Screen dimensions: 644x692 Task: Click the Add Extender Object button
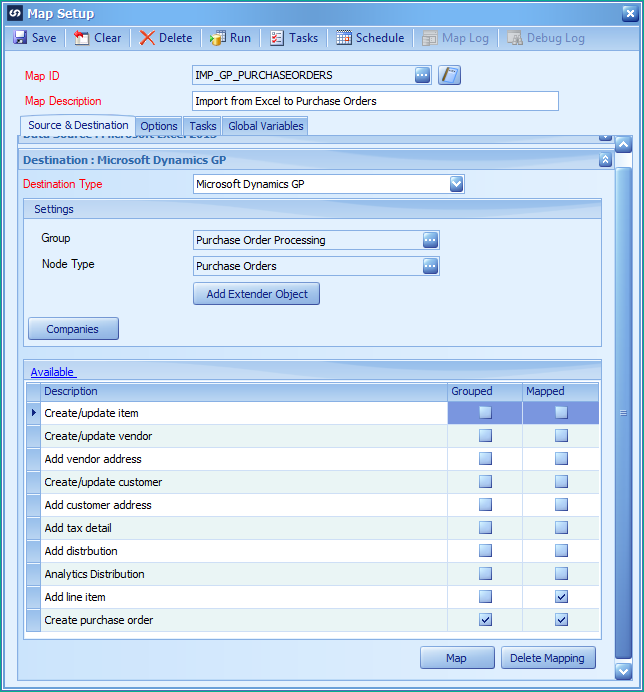pos(256,294)
